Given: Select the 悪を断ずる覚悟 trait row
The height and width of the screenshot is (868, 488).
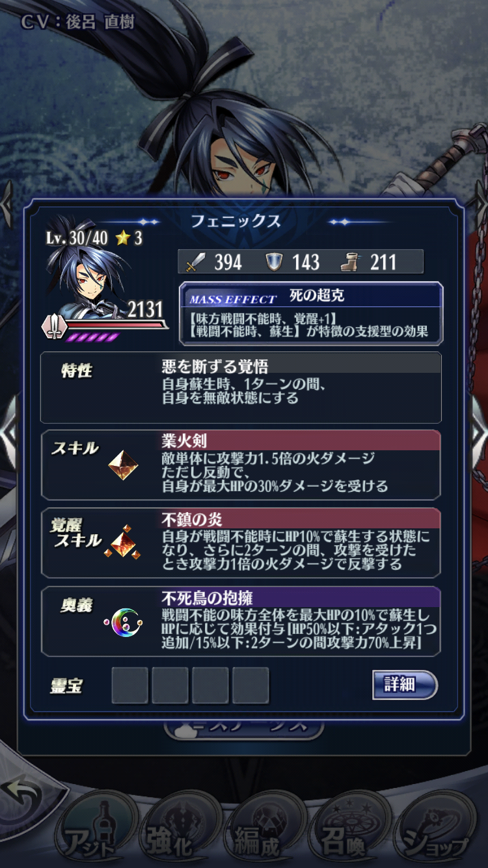Looking at the screenshot, I should (241, 387).
